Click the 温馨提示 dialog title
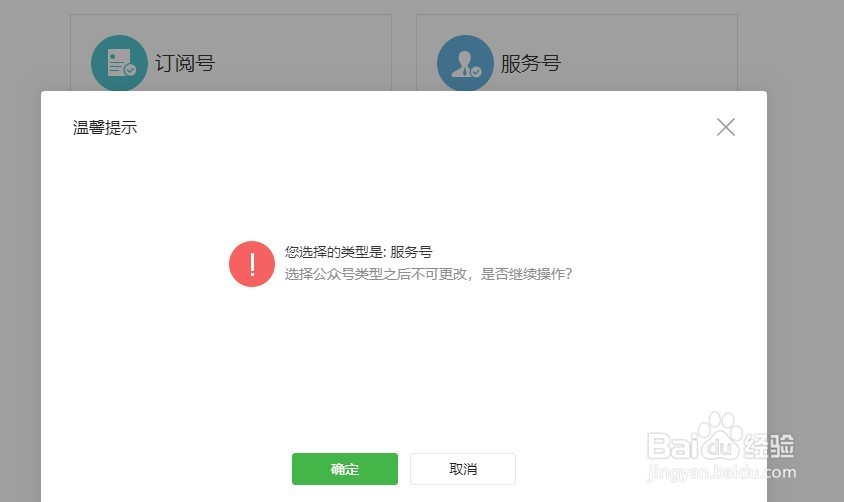844x502 pixels. tap(105, 128)
